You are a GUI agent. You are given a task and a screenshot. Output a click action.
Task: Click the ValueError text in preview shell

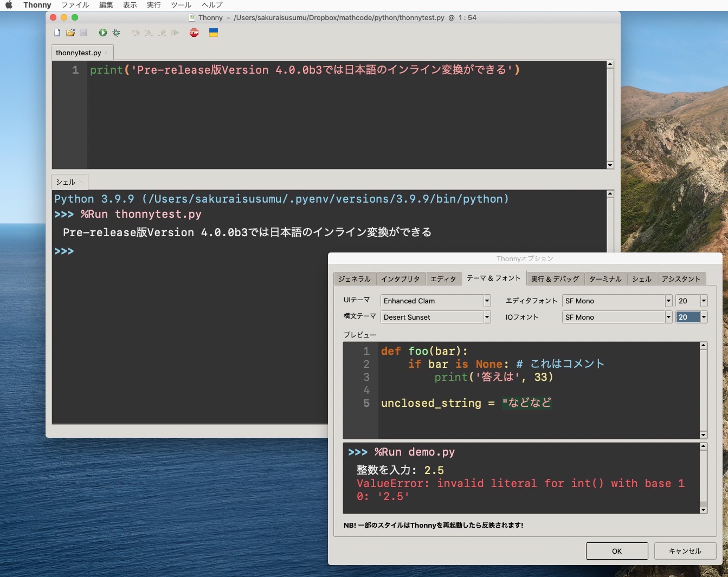coord(520,490)
